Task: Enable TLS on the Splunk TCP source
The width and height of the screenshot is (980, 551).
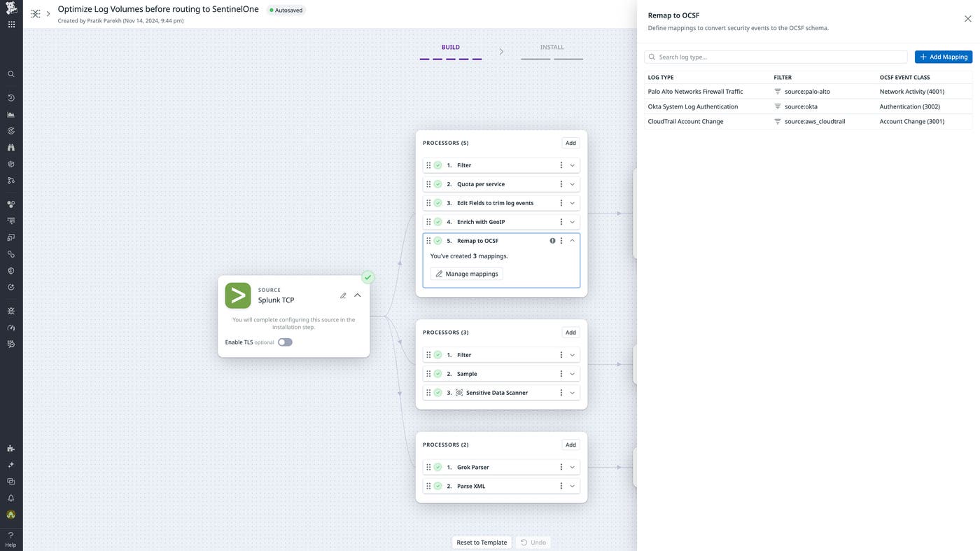Action: 284,342
